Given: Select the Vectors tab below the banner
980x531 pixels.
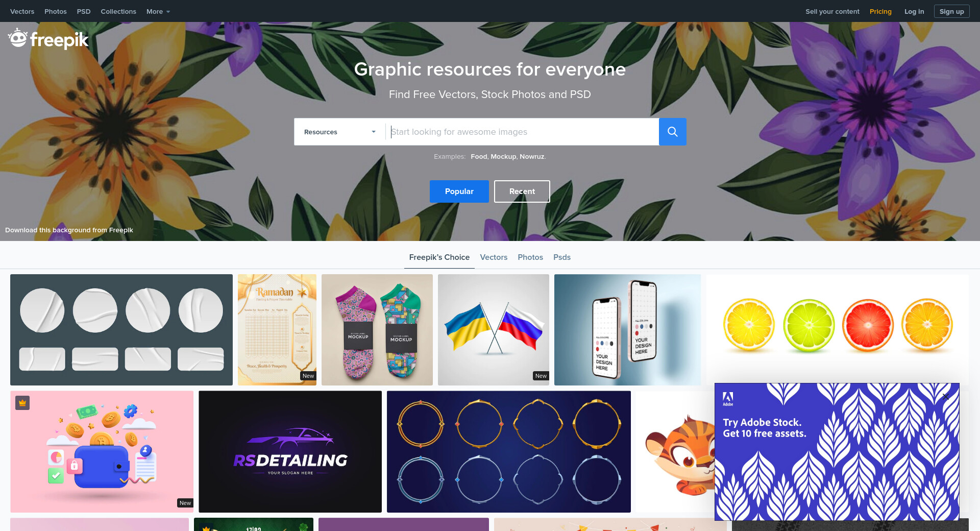Looking at the screenshot, I should tap(494, 257).
